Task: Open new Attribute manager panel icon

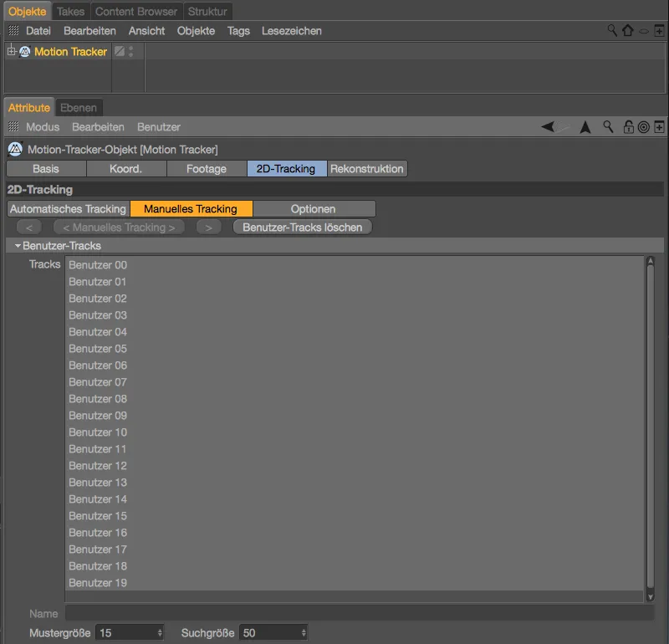Action: (659, 127)
